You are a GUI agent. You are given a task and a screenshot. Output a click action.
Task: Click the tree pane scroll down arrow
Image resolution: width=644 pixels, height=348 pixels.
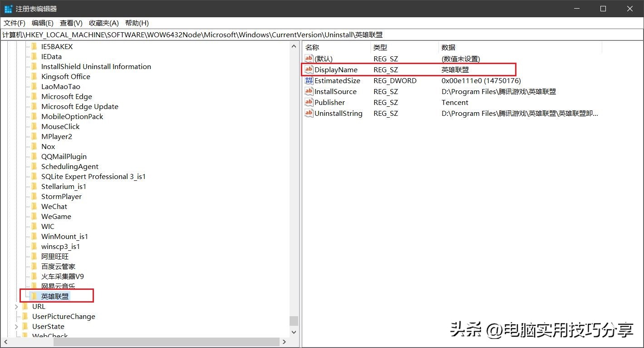(294, 332)
